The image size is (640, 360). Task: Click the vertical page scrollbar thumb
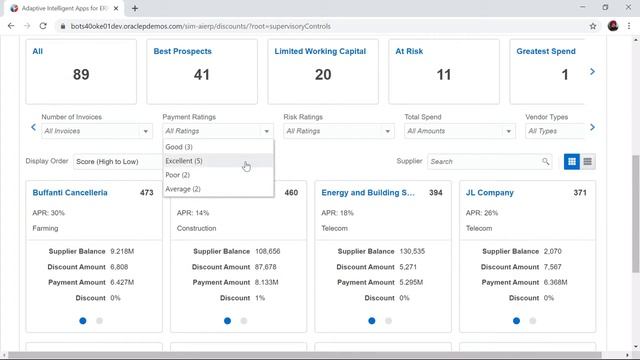636,213
